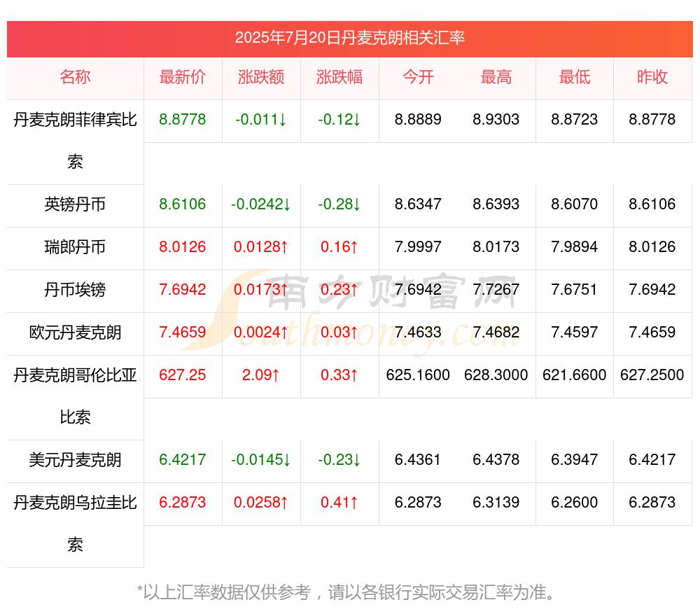Click opening value 8.6347
700x614 pixels.
[418, 204]
